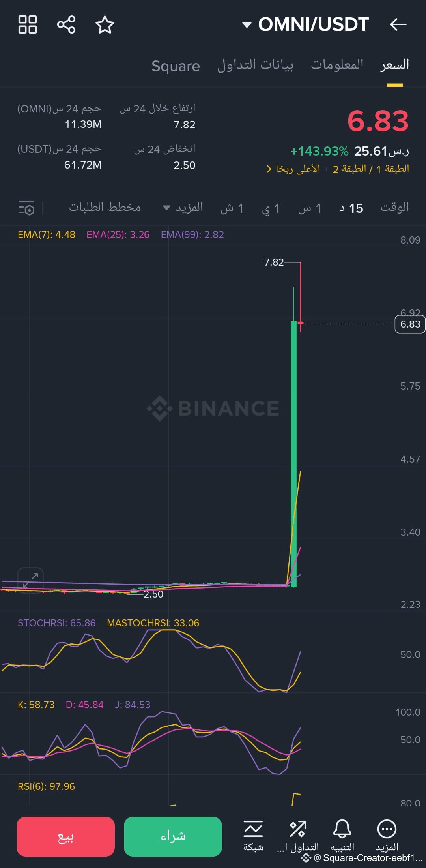The height and width of the screenshot is (868, 426).
Task: Tap the 11.39M OMNI volume value
Action: point(83,124)
